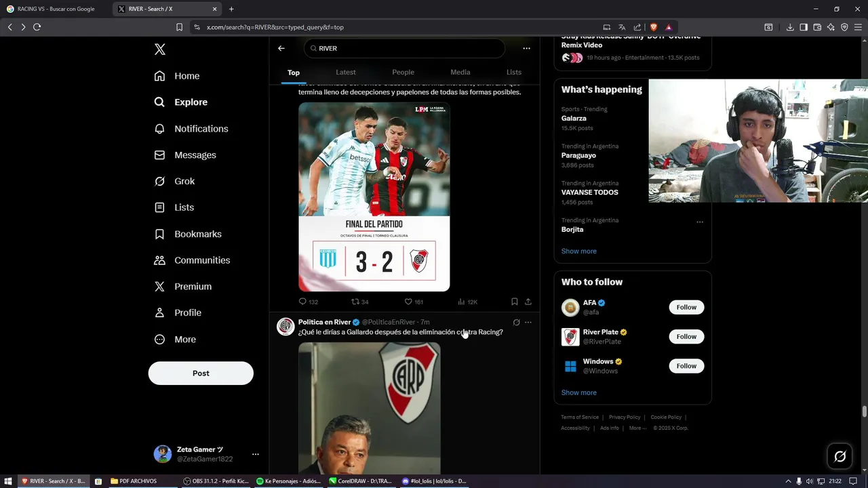This screenshot has height=488, width=868.
Task: Open the Terms of Service link
Action: (580, 418)
